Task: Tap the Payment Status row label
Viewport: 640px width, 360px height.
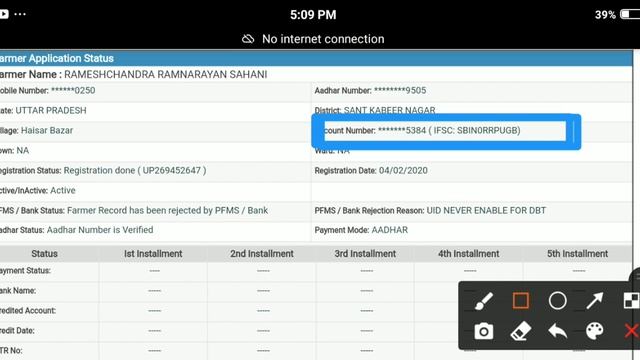Action: click(x=25, y=271)
